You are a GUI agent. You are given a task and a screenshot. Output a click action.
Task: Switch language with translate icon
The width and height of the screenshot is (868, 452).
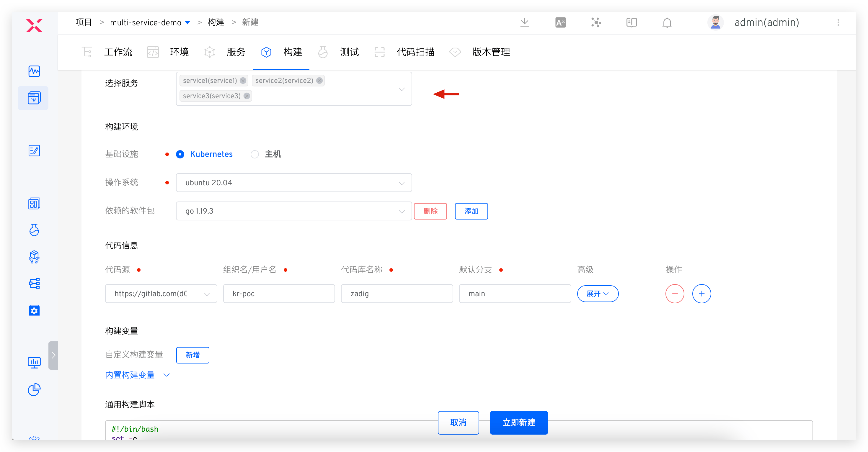click(560, 22)
